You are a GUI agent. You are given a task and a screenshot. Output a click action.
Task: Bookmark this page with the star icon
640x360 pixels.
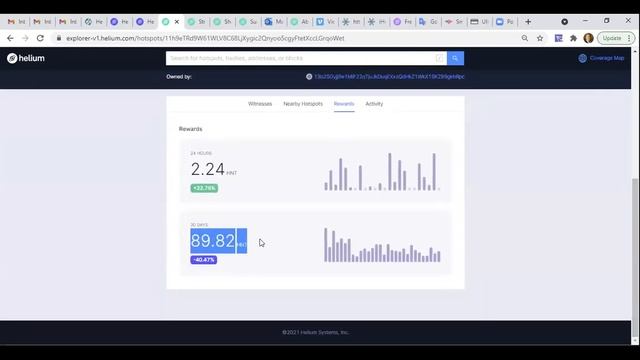coord(540,38)
